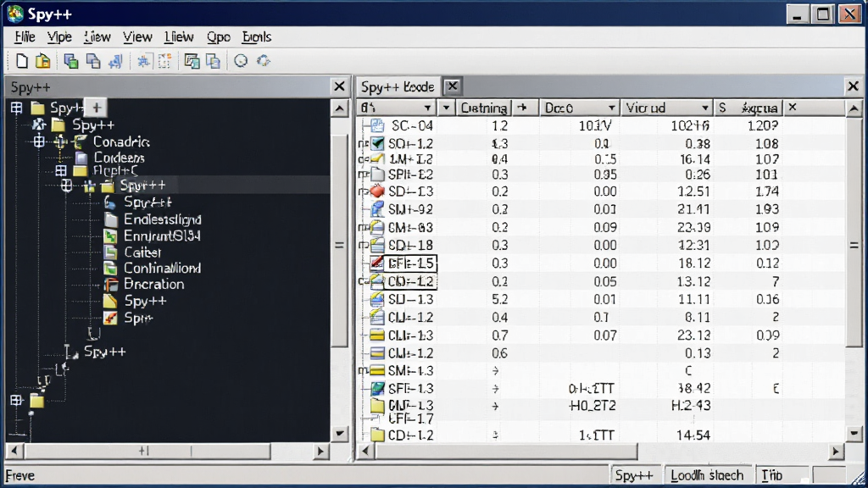
Task: Click the blank page New icon in toolbar
Action: 21,61
